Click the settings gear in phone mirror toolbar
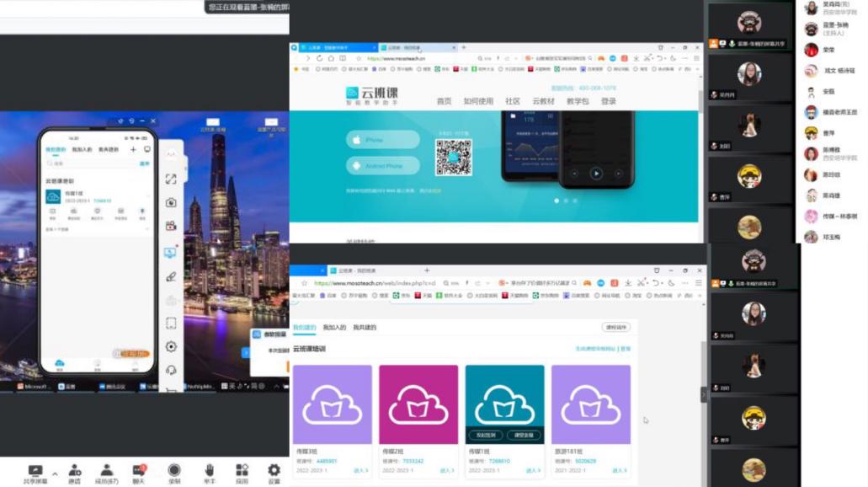 click(171, 346)
